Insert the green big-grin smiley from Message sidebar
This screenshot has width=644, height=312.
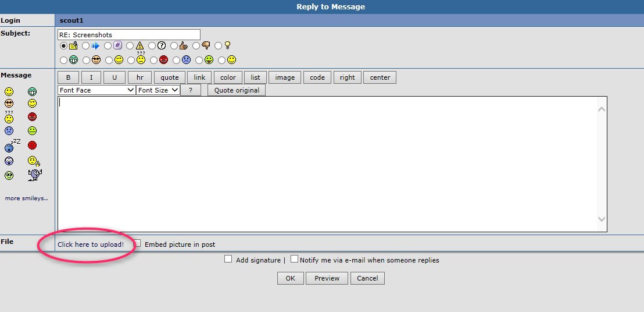coord(32,91)
